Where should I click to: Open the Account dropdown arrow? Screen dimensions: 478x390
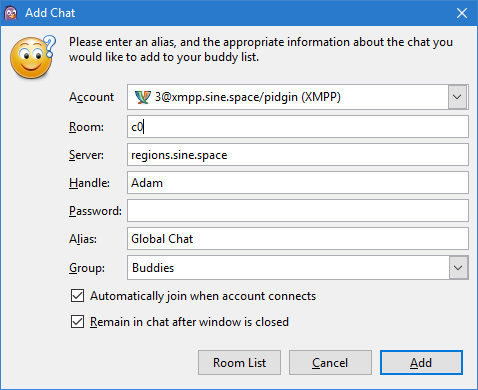(457, 97)
